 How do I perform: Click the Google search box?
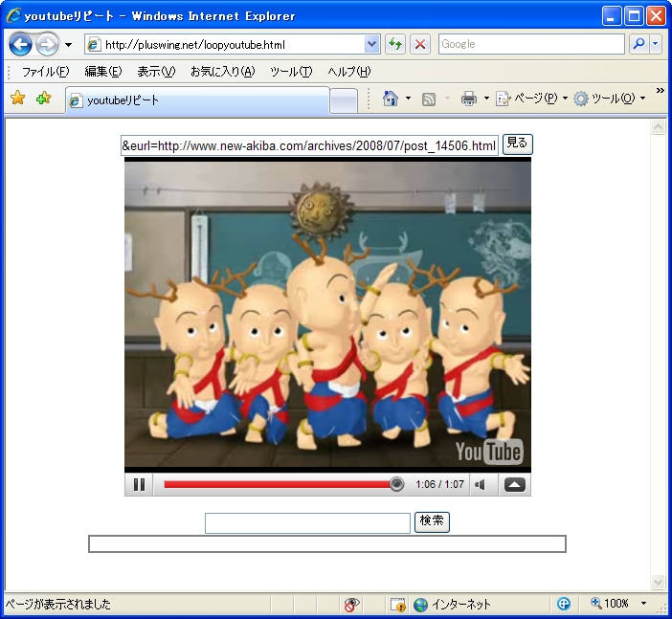pos(531,44)
